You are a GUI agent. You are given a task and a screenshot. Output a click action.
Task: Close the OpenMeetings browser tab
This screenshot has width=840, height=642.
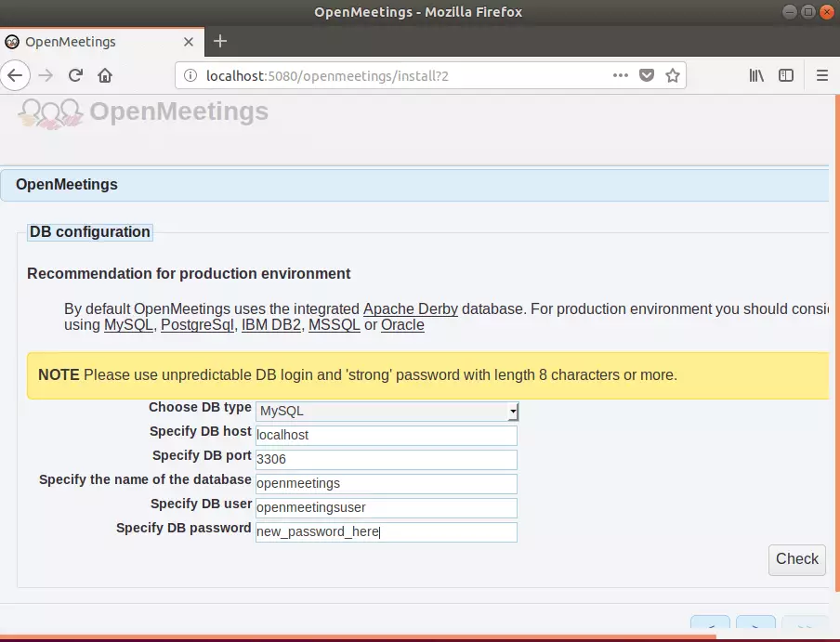pyautogui.click(x=189, y=42)
